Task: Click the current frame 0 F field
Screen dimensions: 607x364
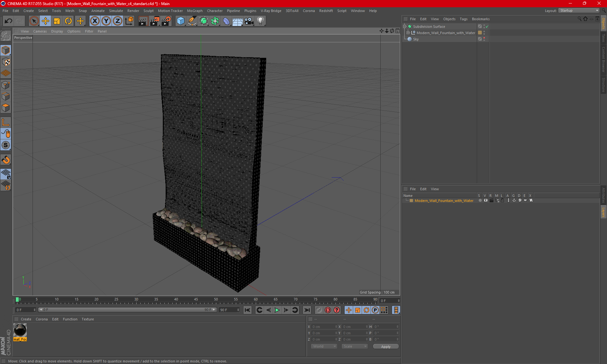Action: point(390,300)
